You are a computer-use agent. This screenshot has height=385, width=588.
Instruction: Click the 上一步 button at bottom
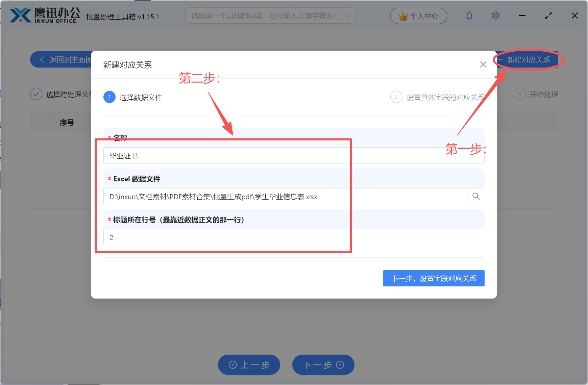coord(249,365)
